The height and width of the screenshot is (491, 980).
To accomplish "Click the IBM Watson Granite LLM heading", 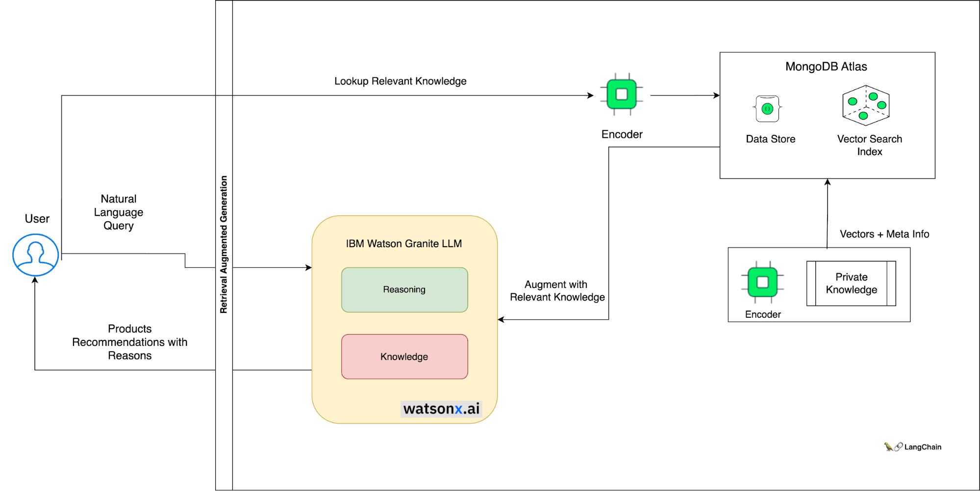I will tap(404, 244).
